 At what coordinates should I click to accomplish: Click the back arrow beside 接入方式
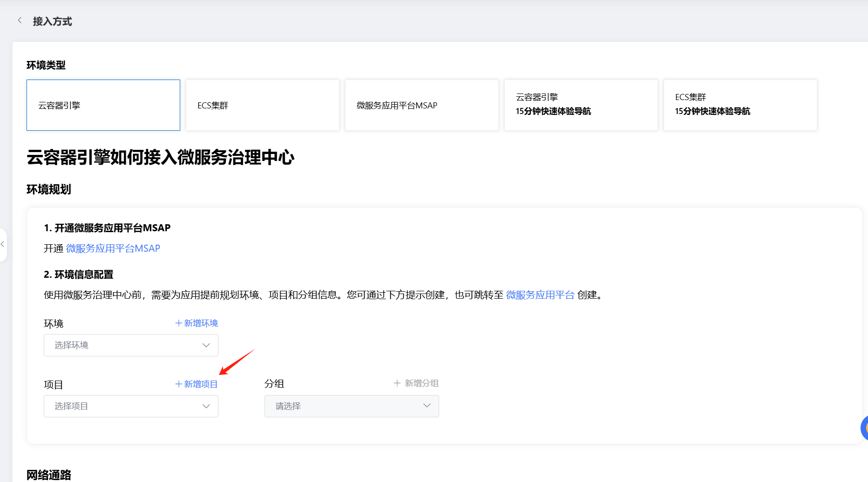click(20, 20)
